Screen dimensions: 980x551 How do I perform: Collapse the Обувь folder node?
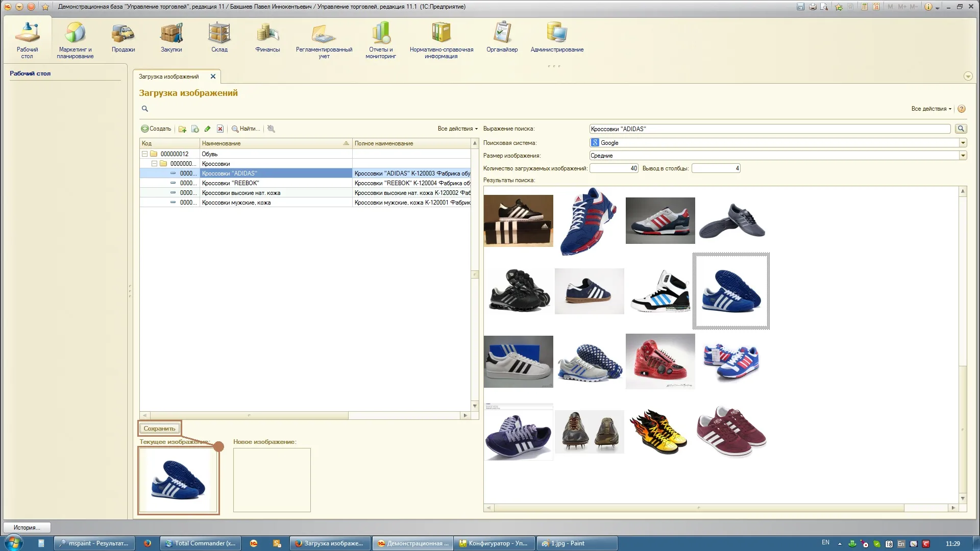[144, 154]
